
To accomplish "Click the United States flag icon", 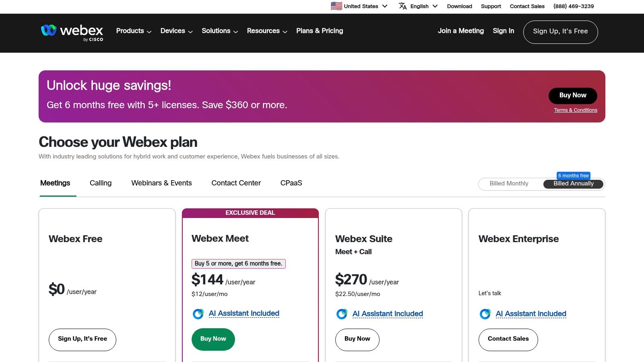I will 336,6.
